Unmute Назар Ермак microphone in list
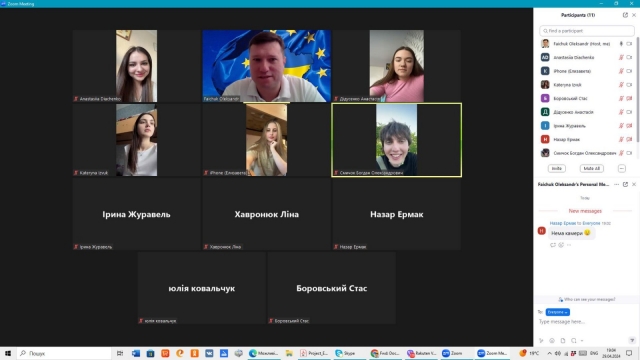 pyautogui.click(x=621, y=139)
